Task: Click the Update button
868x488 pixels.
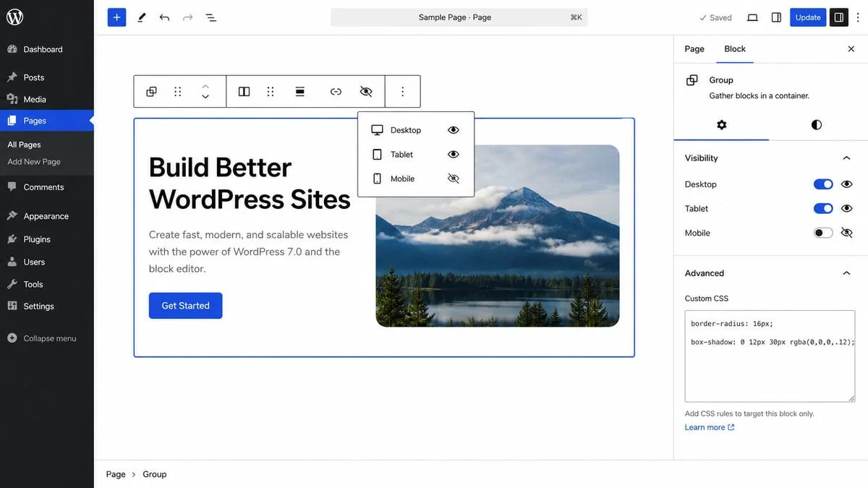Action: tap(808, 17)
